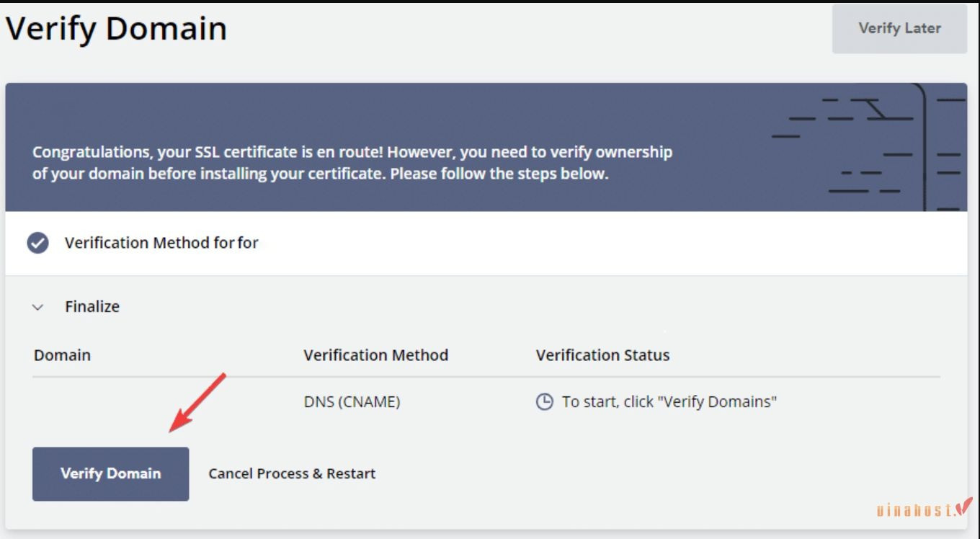Click the checkmark icon beside Verification Method
980x539 pixels.
click(x=38, y=244)
